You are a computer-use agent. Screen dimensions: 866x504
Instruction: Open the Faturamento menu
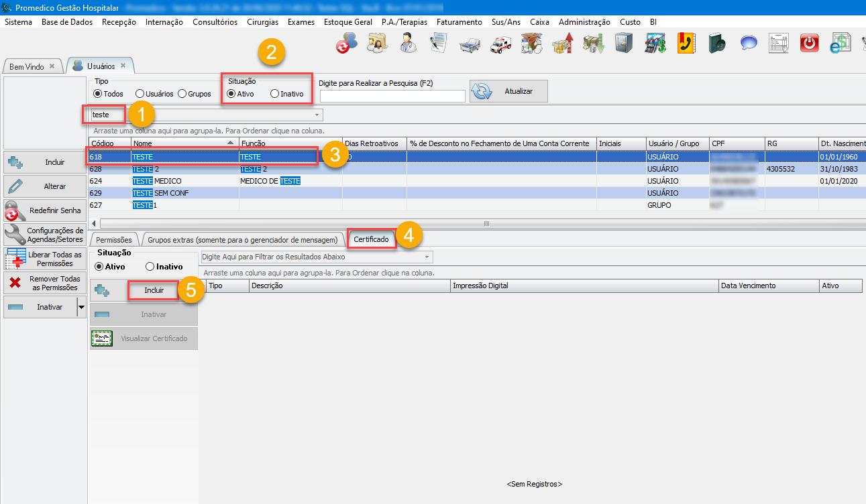click(x=459, y=22)
